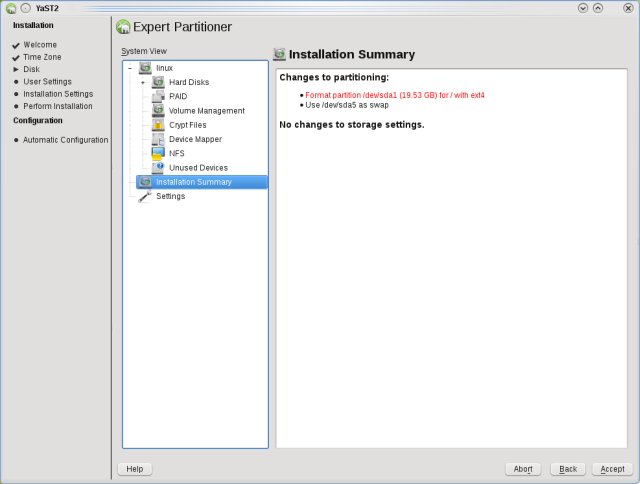640x484 pixels.
Task: Expand the Hard Disks tree node
Action: click(143, 82)
